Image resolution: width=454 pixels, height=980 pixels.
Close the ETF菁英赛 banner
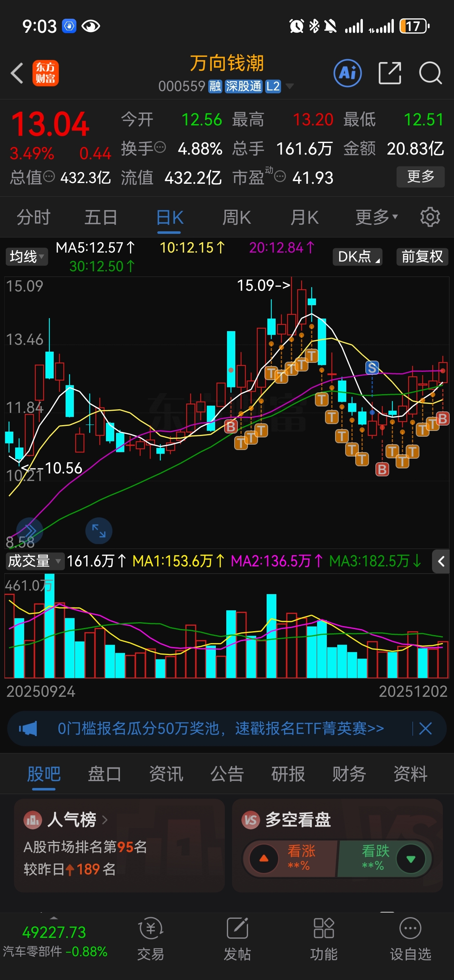[x=425, y=729]
